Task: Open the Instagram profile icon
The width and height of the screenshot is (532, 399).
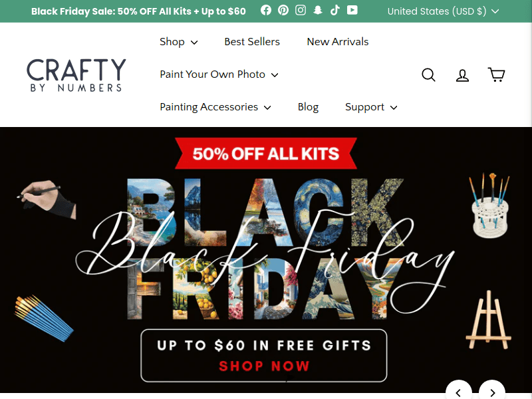Action: (x=301, y=10)
